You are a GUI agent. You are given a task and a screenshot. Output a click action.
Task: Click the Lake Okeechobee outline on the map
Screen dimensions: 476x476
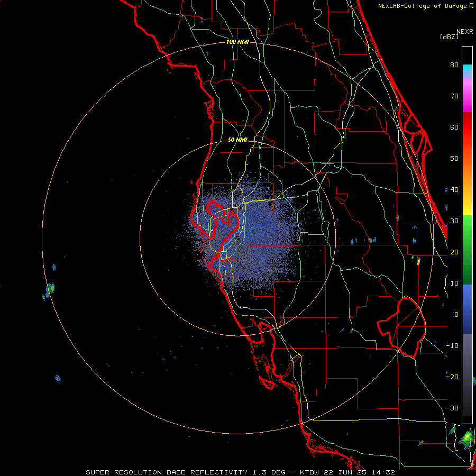coord(402,326)
